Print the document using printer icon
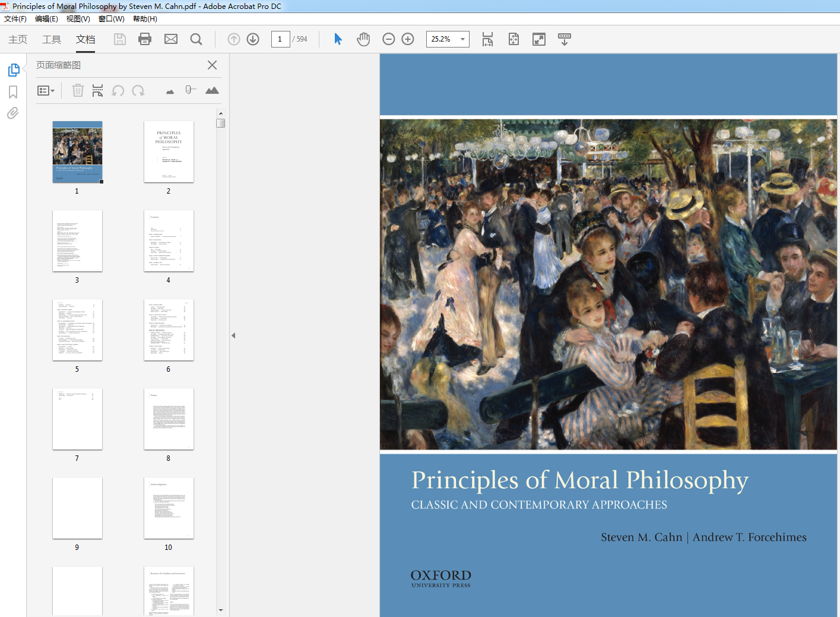Viewport: 840px width, 617px height. pyautogui.click(x=145, y=39)
